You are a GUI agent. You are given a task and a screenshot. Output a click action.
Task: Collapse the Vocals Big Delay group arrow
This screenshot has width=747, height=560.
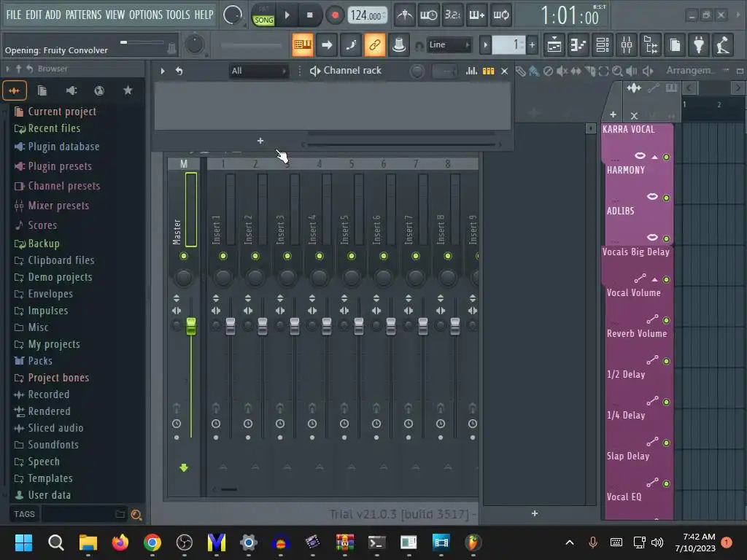(x=654, y=279)
